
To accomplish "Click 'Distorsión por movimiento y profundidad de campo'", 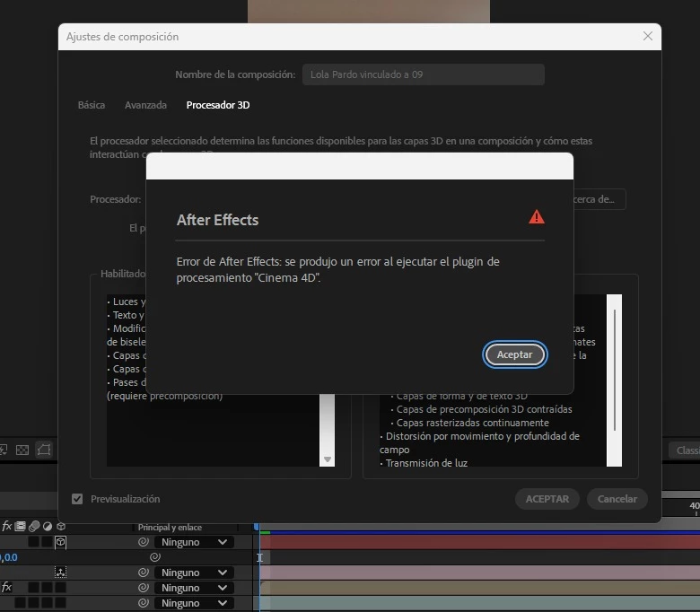I will 479,442.
